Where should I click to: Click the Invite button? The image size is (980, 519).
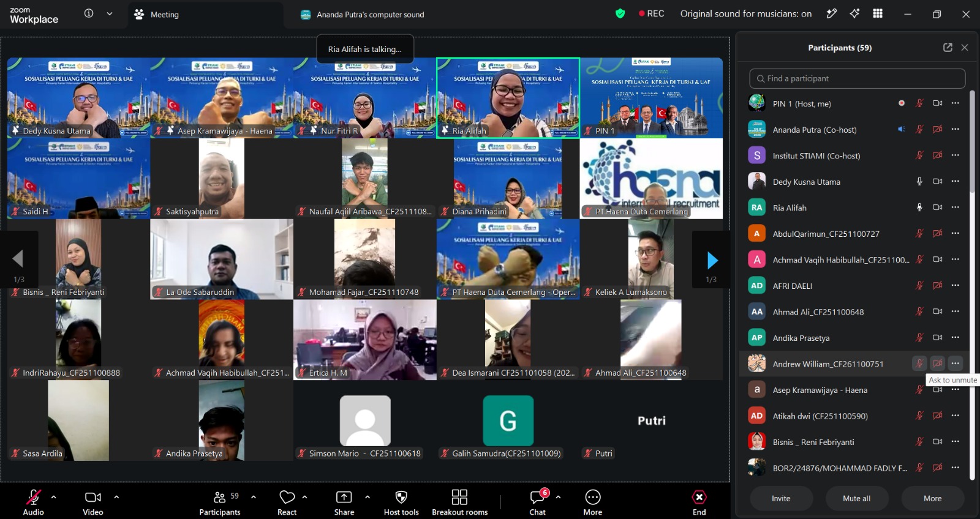click(781, 498)
